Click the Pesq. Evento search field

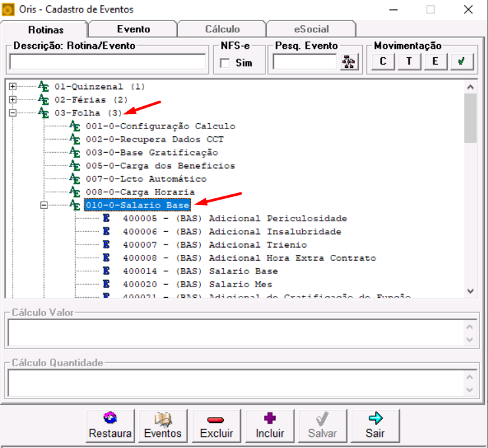[305, 61]
